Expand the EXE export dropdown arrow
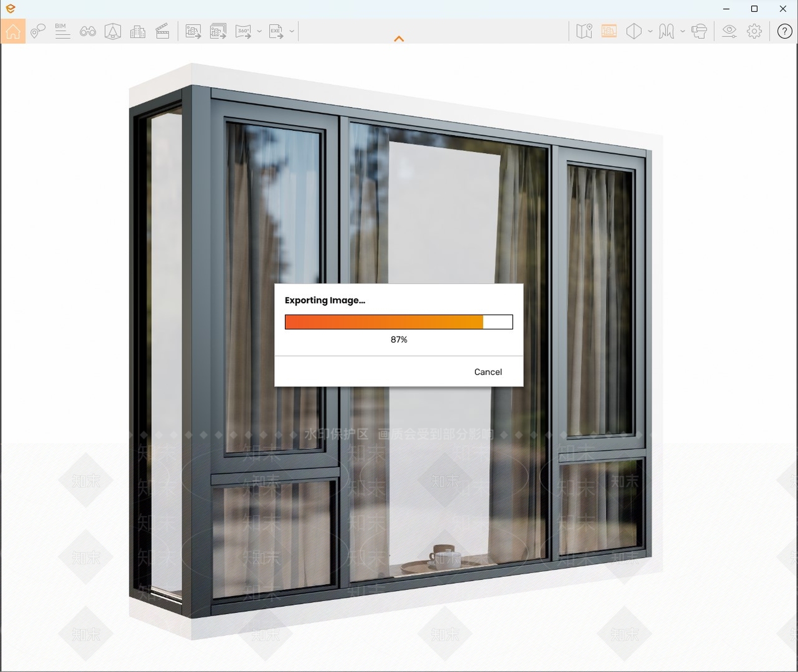The height and width of the screenshot is (672, 798). coord(292,31)
